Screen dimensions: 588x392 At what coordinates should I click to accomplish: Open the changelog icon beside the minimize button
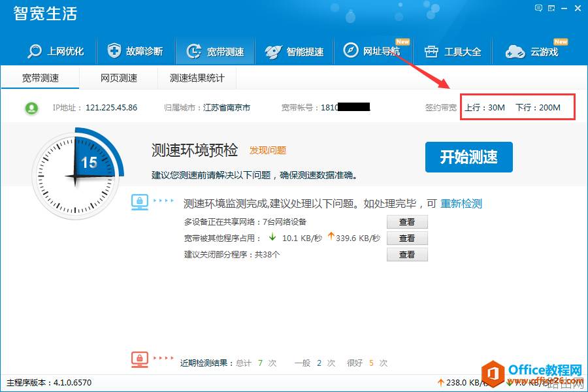click(552, 8)
